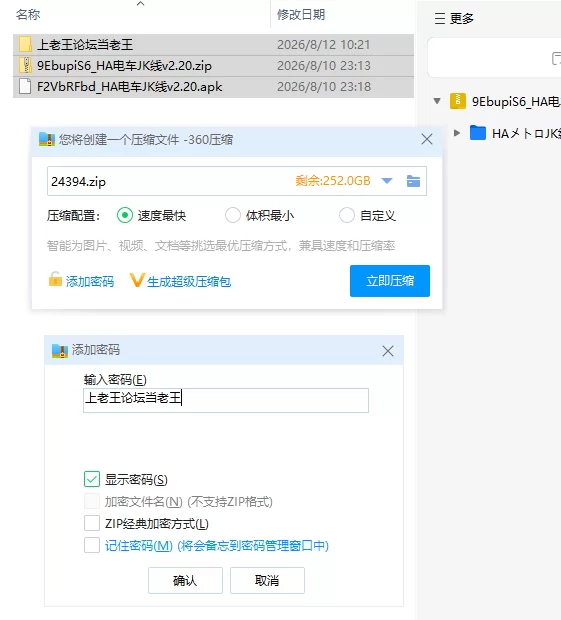Click the browse folder icon beside 24394.zip
561x620 pixels.
pos(413,181)
